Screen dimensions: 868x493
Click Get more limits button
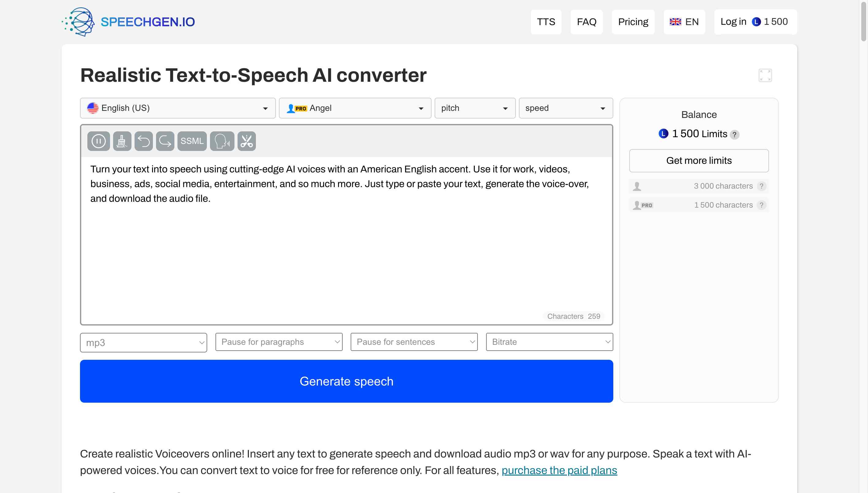pyautogui.click(x=699, y=160)
